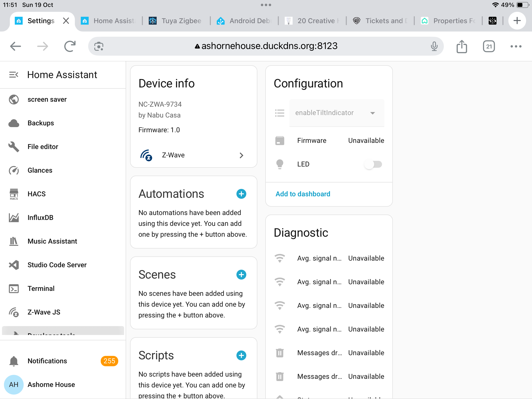Open the Ashorne House user profile
The width and height of the screenshot is (532, 399).
click(x=51, y=384)
